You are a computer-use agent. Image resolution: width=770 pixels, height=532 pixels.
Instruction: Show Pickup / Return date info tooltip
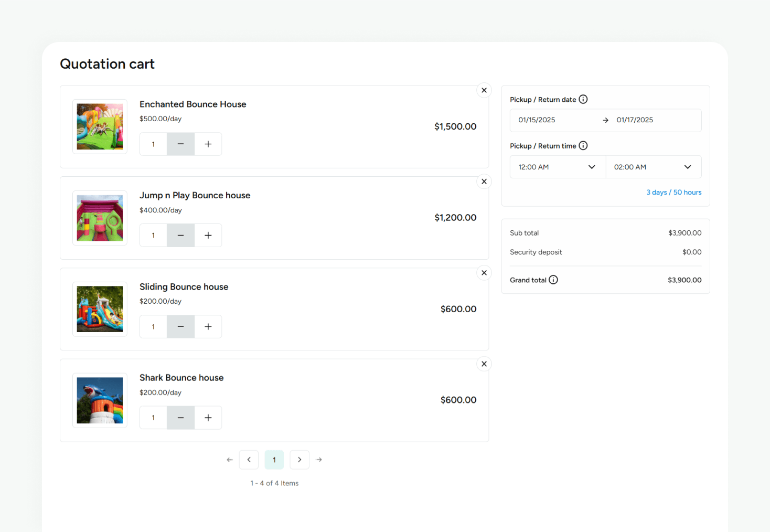click(583, 99)
